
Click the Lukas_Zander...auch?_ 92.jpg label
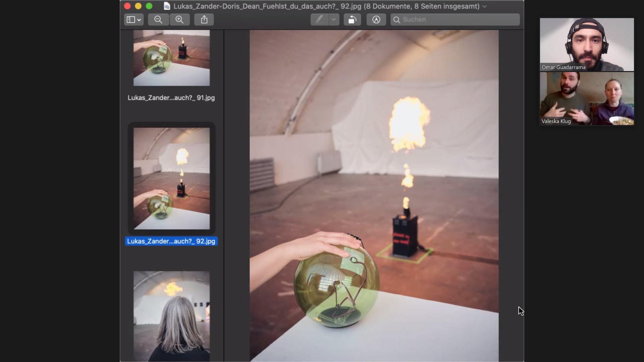[171, 241]
